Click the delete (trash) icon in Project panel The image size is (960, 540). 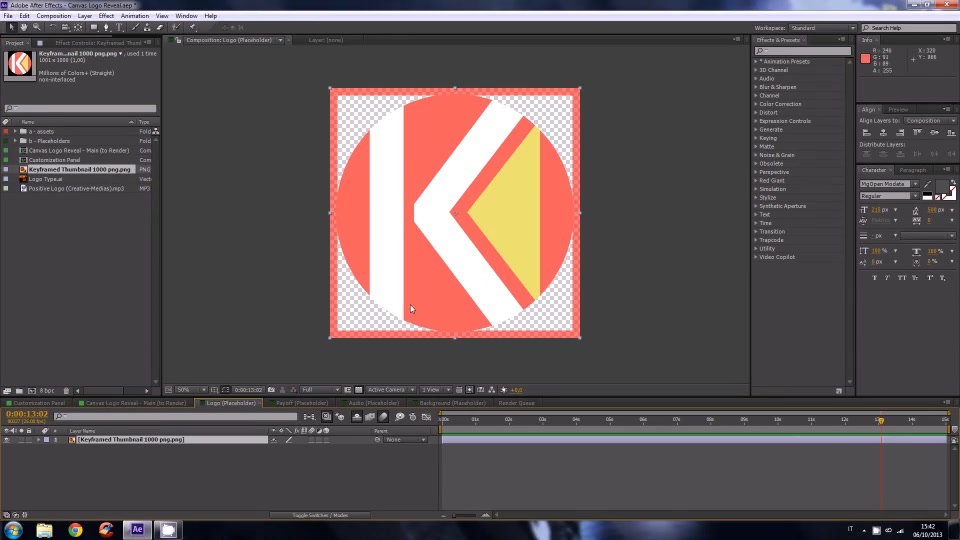click(x=66, y=391)
